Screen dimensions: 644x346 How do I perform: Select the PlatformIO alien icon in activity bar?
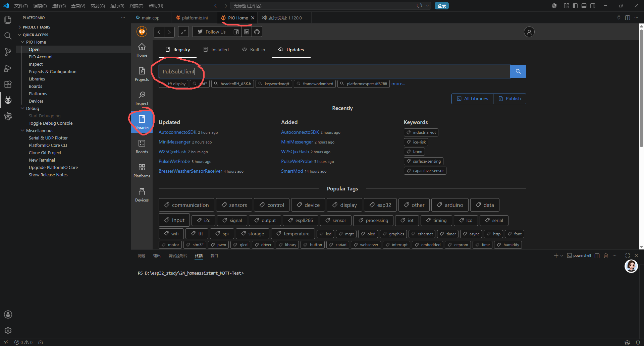click(8, 100)
